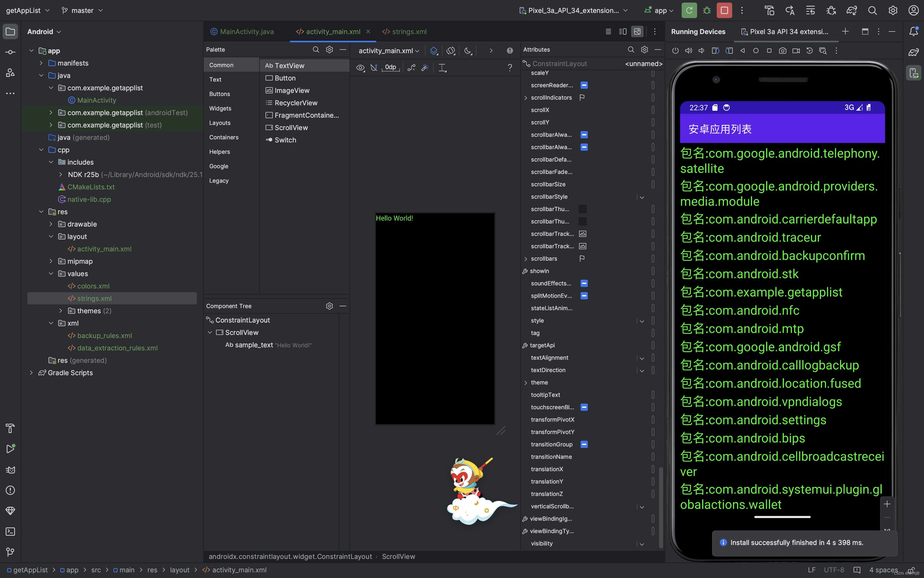The height and width of the screenshot is (578, 924).
Task: Pick a drawable for first scrollbarTrack attribute
Action: click(582, 234)
